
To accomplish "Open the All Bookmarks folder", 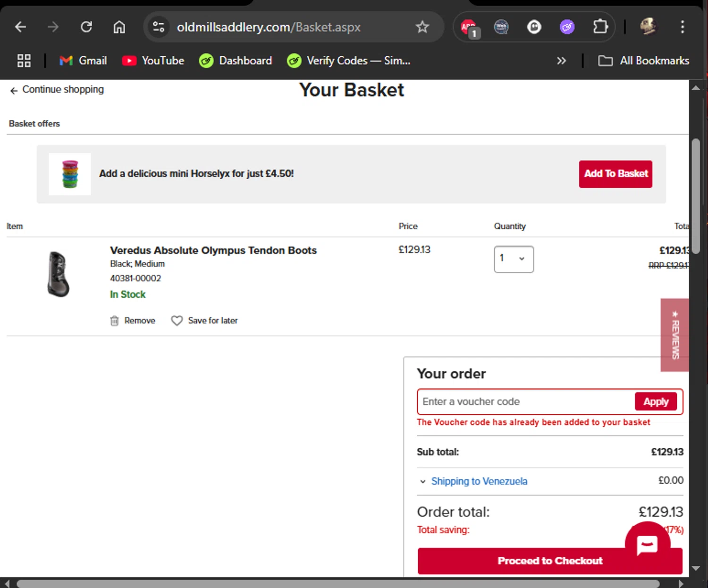I will [644, 60].
